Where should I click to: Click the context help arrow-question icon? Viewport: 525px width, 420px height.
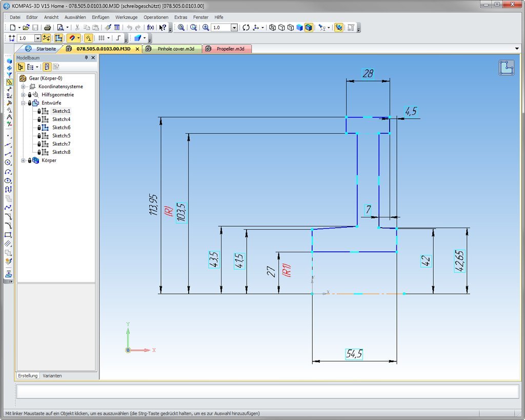163,28
